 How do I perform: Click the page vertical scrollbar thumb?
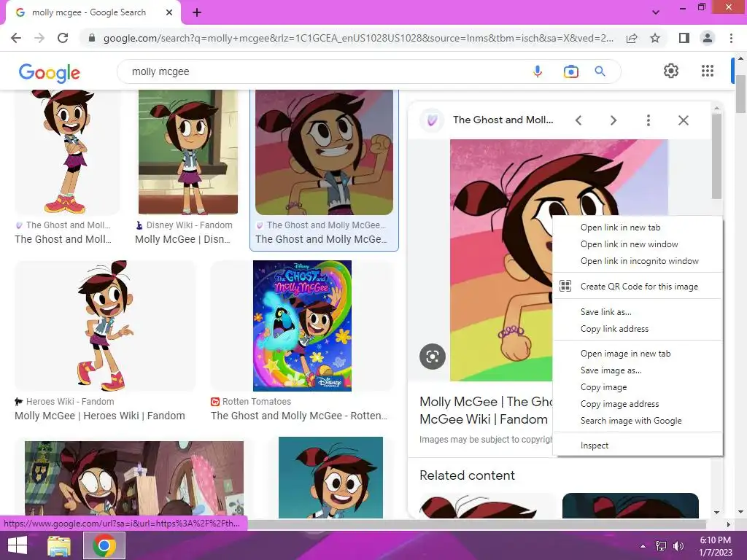[740, 94]
